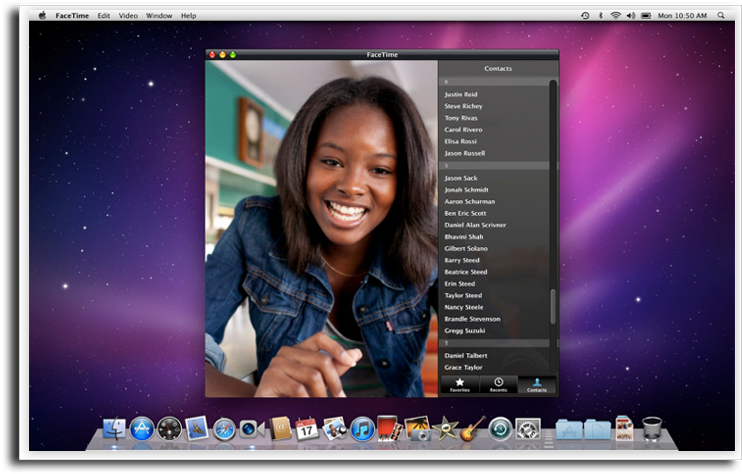Select the Contacts tab at bottom
Image resolution: width=742 pixels, height=474 pixels.
537,385
